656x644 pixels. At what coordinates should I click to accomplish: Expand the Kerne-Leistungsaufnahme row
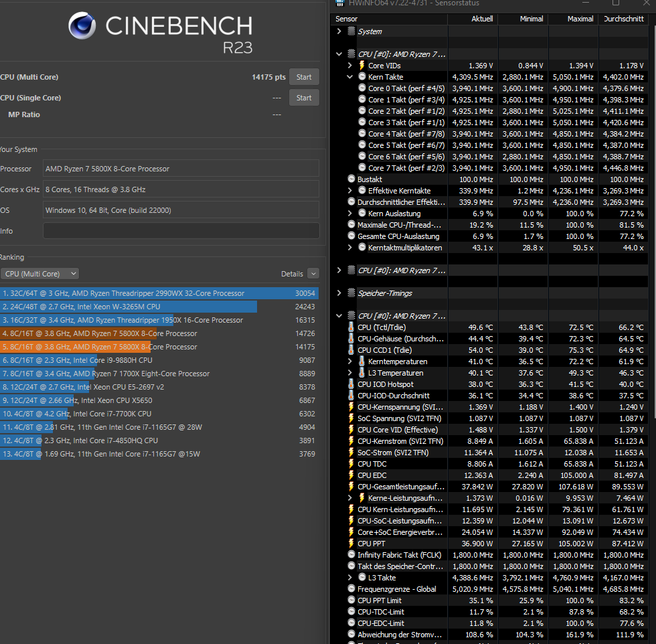349,498
